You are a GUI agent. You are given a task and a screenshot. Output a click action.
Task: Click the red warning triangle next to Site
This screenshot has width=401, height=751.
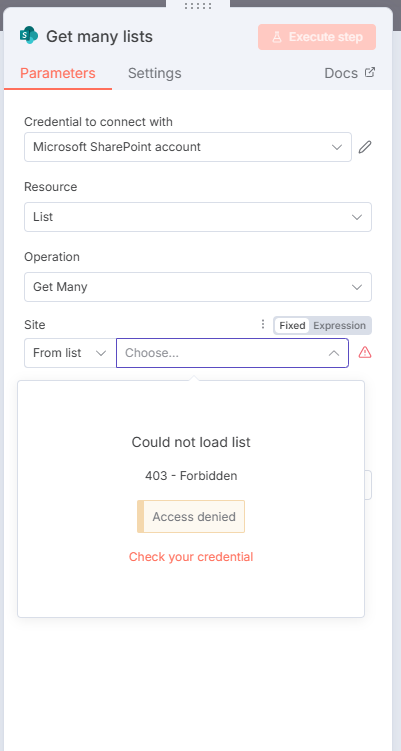pos(365,353)
